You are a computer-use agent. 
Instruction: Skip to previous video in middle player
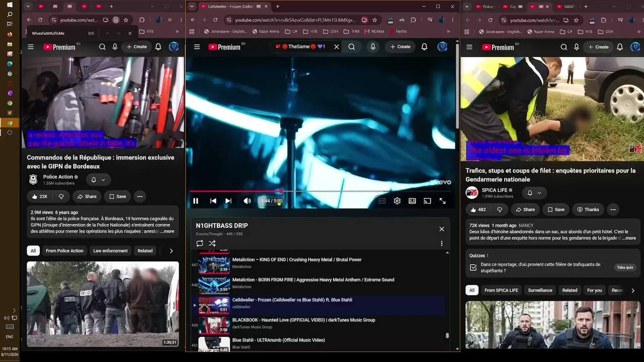pyautogui.click(x=213, y=201)
